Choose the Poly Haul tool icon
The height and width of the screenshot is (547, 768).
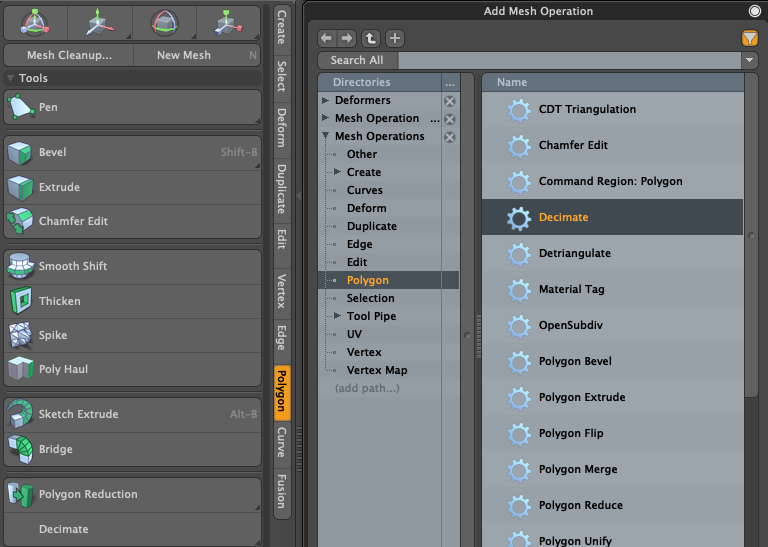[x=20, y=369]
